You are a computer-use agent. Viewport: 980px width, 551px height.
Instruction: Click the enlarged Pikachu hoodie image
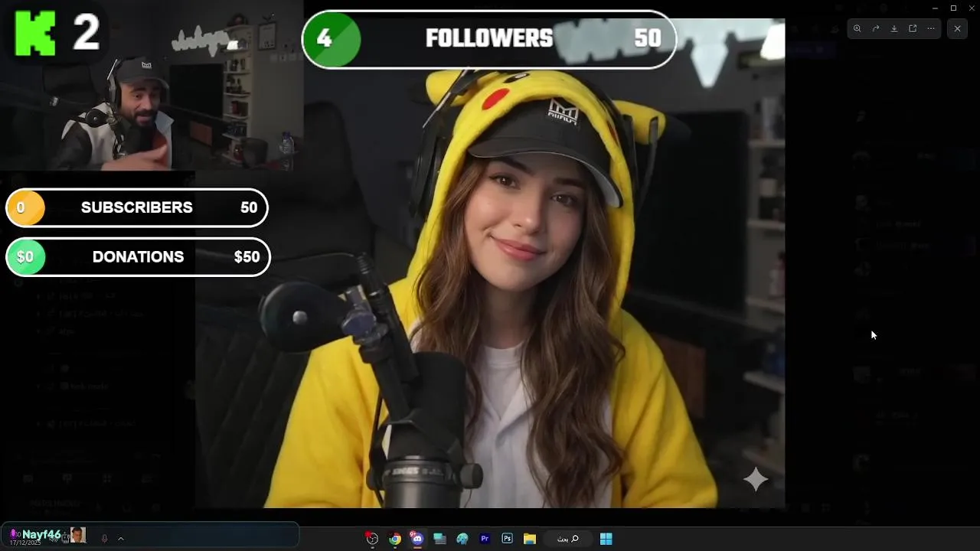(490, 263)
